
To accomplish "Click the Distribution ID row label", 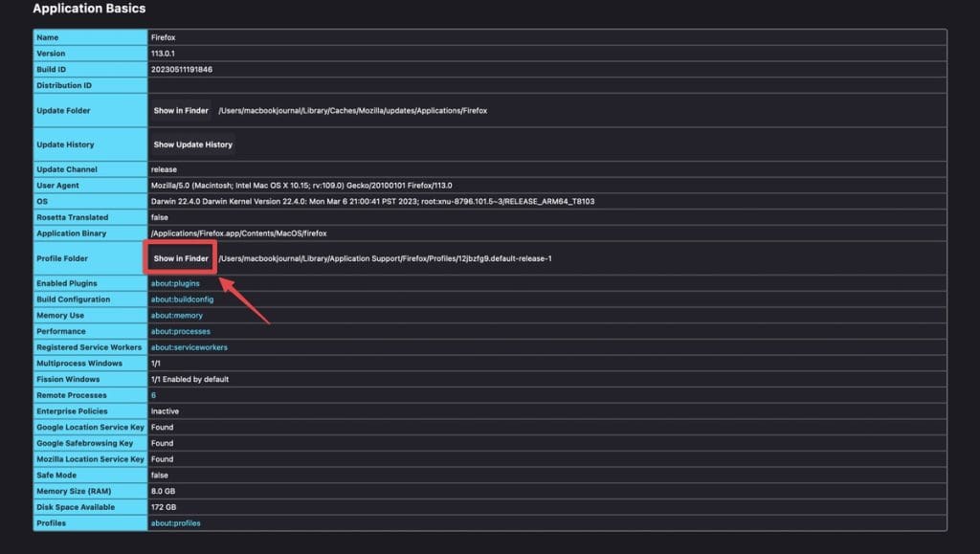I will tap(64, 85).
